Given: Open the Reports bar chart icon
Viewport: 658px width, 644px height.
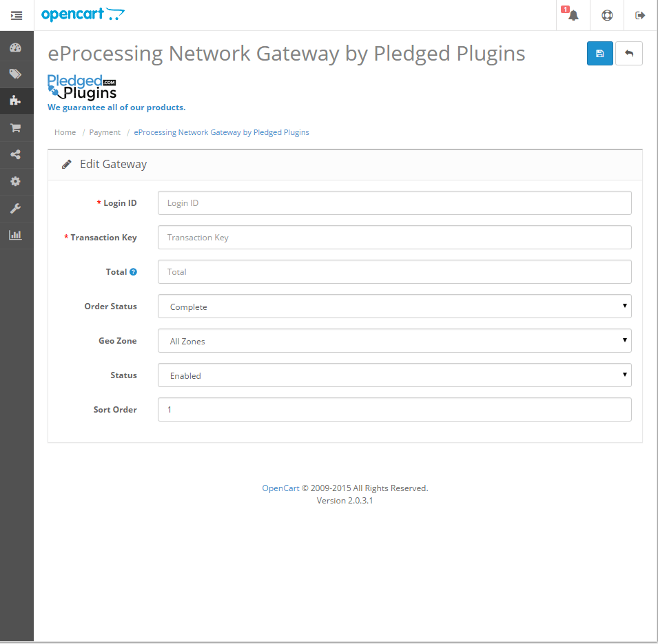Looking at the screenshot, I should 15,235.
